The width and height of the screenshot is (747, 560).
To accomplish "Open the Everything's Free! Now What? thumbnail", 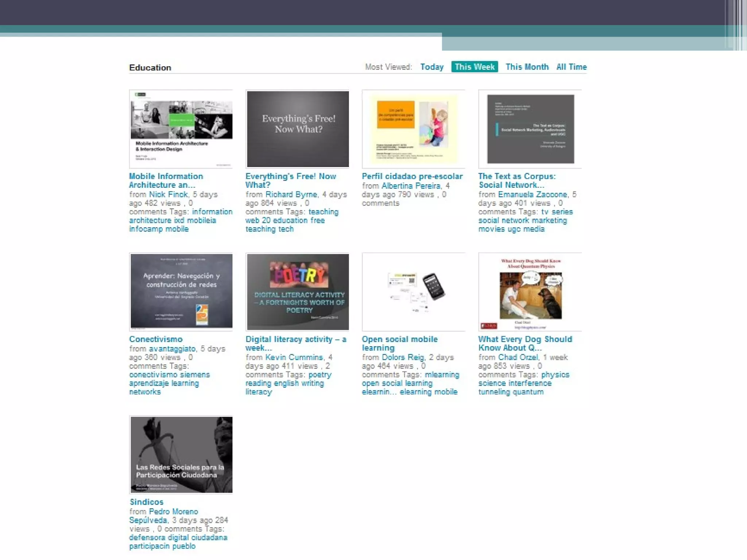I will coord(298,129).
